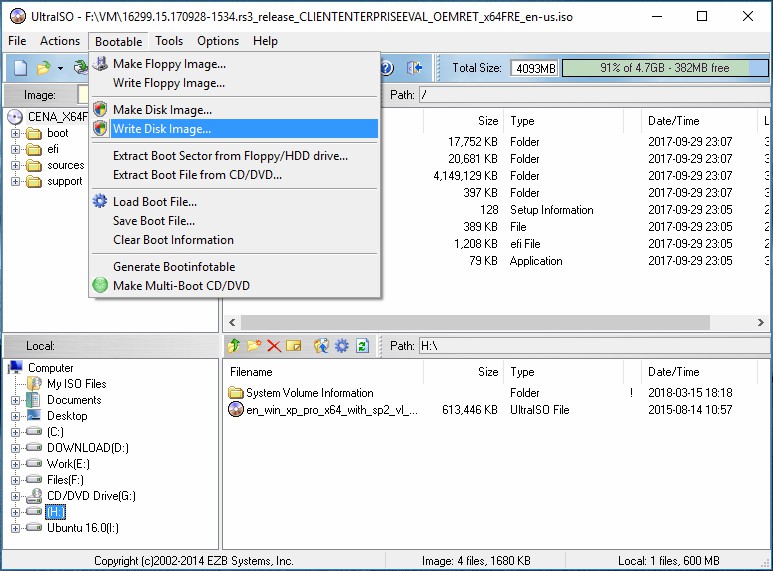
Task: Click the New image toolbar icon
Action: [20, 68]
